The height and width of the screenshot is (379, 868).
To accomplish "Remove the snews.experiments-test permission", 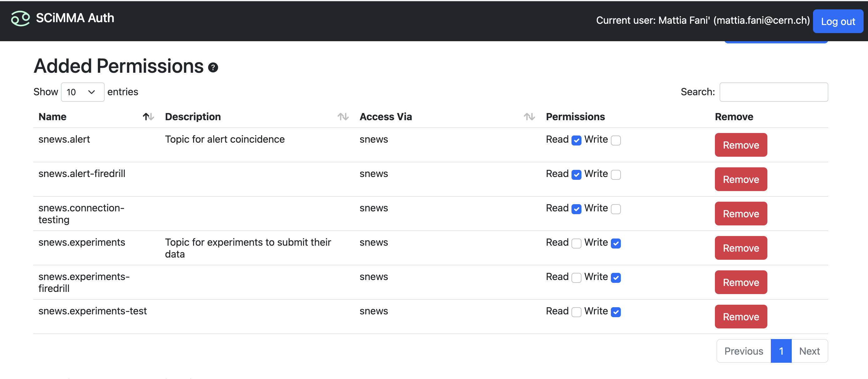I will tap(741, 317).
